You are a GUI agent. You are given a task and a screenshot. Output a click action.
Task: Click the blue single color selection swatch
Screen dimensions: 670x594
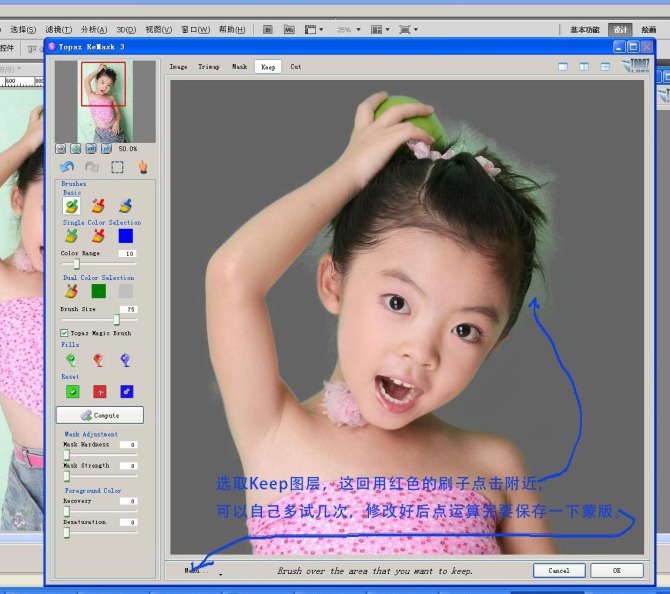click(x=126, y=236)
